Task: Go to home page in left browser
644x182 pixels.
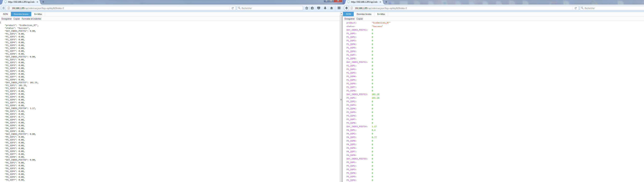Action: (332, 8)
